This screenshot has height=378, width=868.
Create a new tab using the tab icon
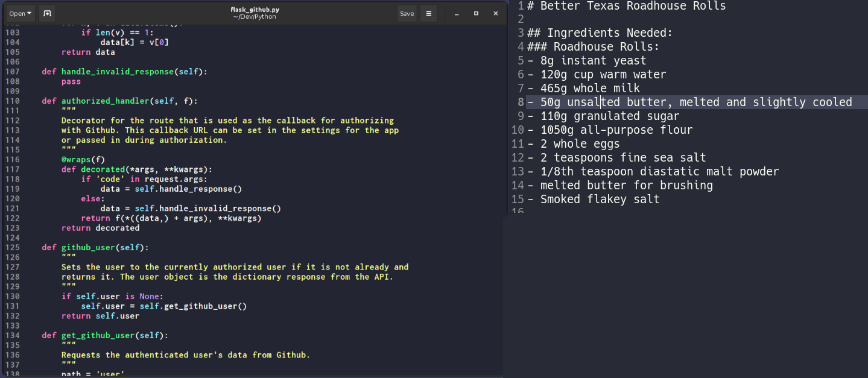click(47, 13)
